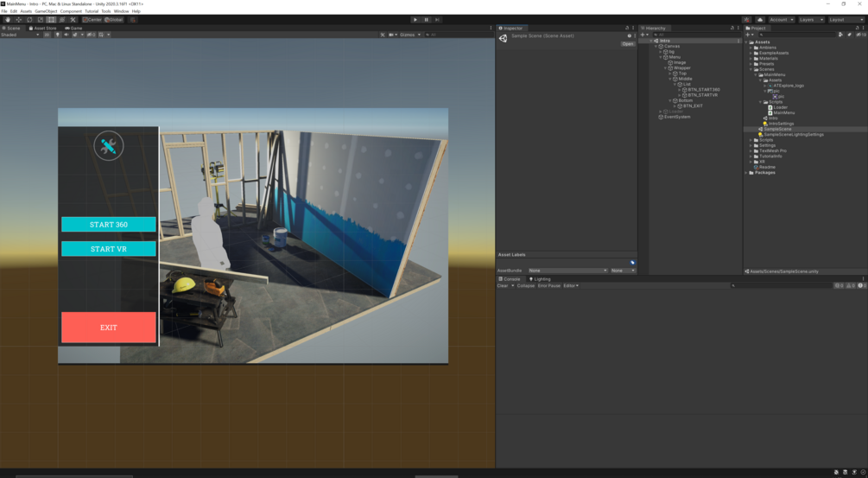The width and height of the screenshot is (868, 478).
Task: Open the GameObject menu
Action: 46,11
